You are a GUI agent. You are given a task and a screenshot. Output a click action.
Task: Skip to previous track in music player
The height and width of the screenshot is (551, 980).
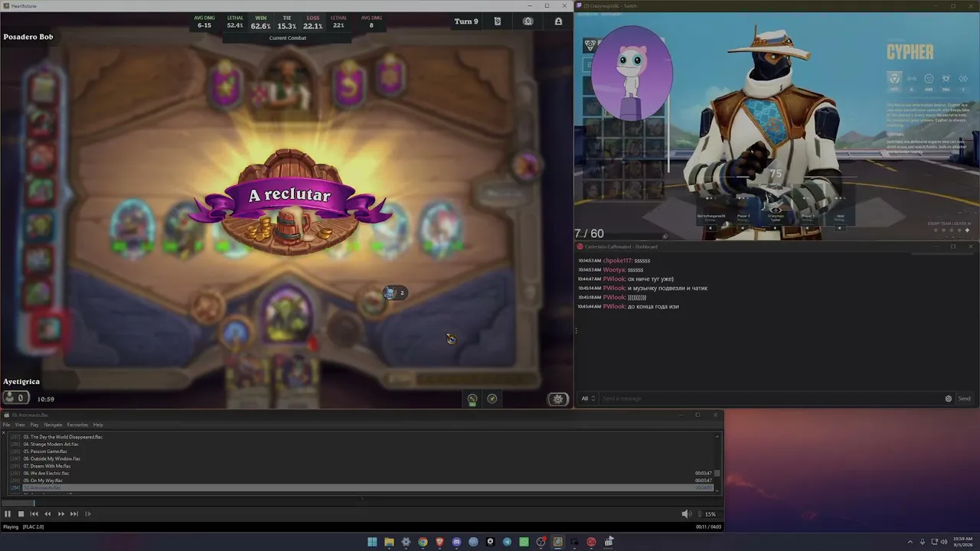(x=34, y=514)
